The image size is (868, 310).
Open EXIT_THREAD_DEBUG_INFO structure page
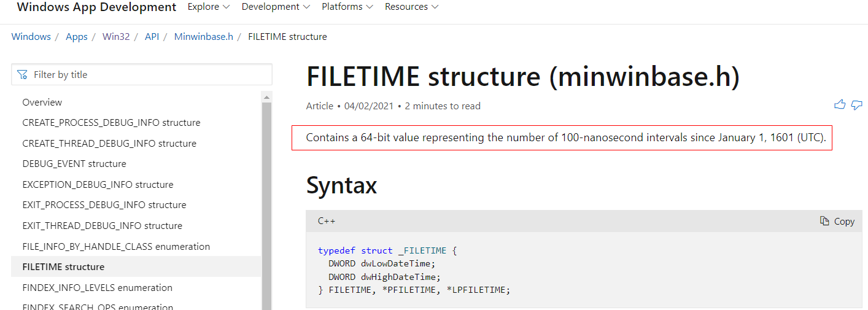click(x=102, y=226)
